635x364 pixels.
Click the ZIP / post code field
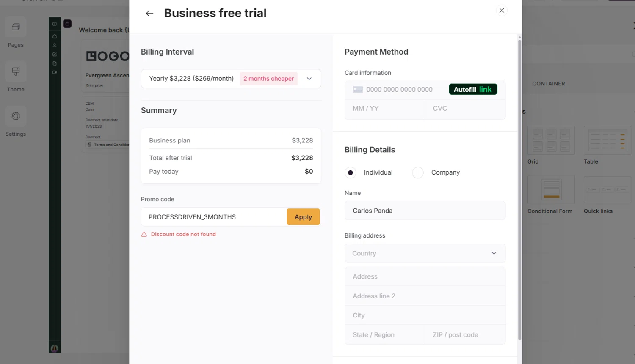click(x=465, y=335)
